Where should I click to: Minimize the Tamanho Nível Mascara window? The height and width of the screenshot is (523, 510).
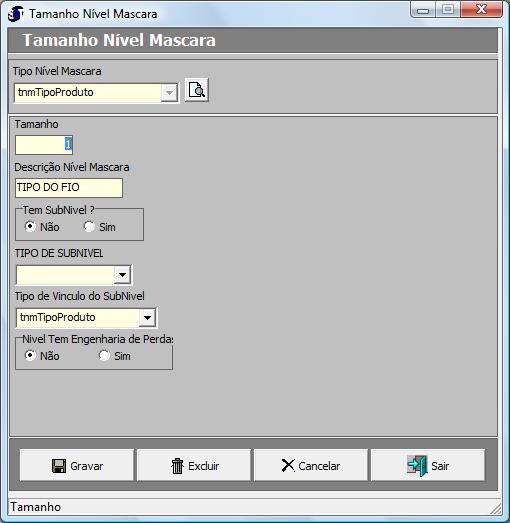point(423,9)
